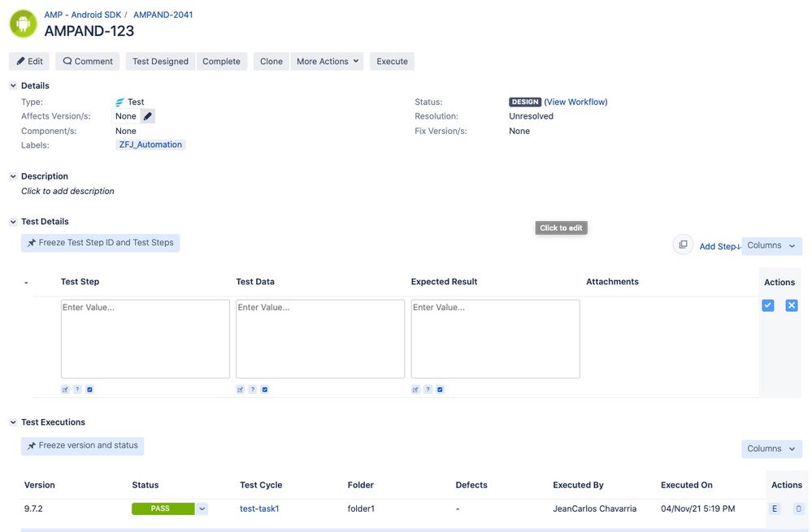Screen dimensions: 812x532
Task: Click the edit icon under Expected Result field
Action: pyautogui.click(x=415, y=389)
